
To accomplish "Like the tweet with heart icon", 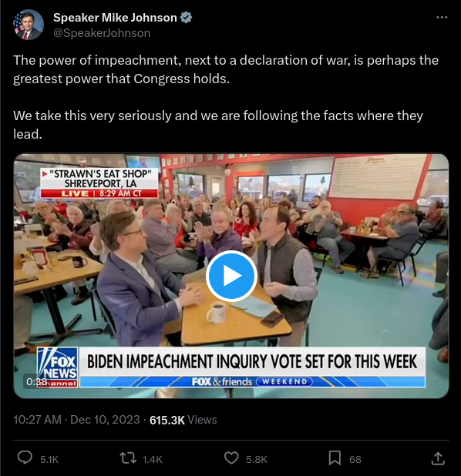I will pos(231,458).
